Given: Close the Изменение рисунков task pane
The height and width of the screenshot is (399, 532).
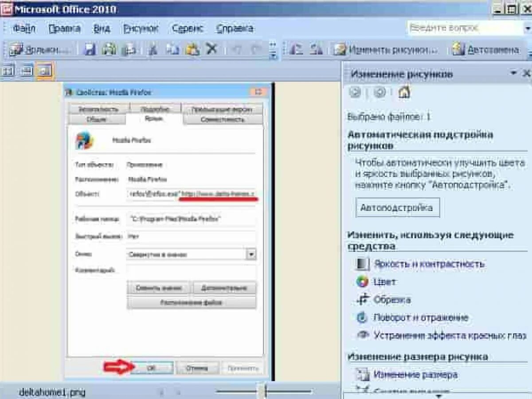Looking at the screenshot, I should pyautogui.click(x=526, y=73).
